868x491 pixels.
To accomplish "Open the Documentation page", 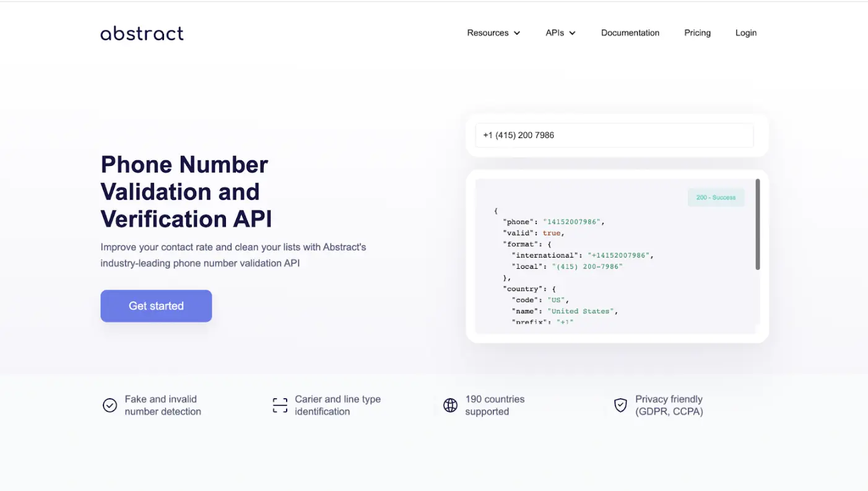I will [630, 33].
